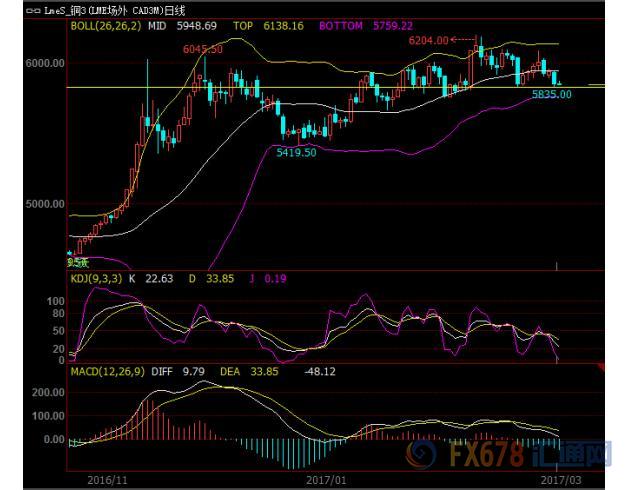Click the MACD 100.00 axis label
Screen dimensions: 630x490
click(48, 416)
